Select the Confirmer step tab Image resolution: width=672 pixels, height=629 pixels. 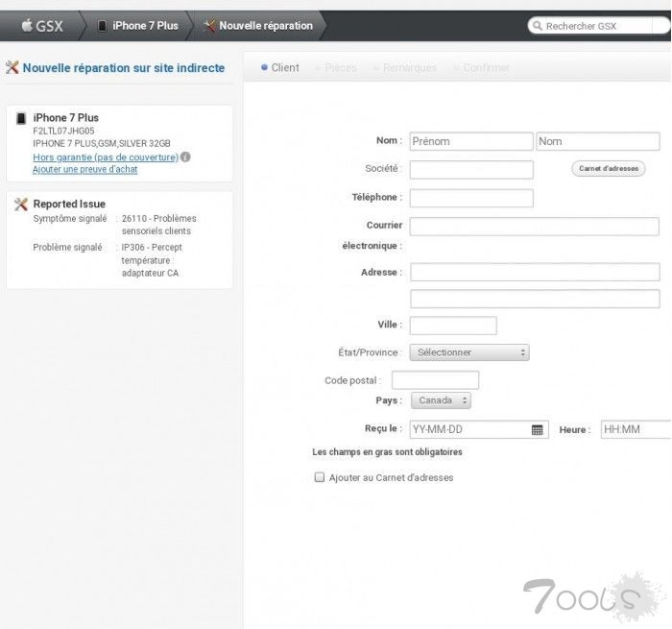(486, 68)
